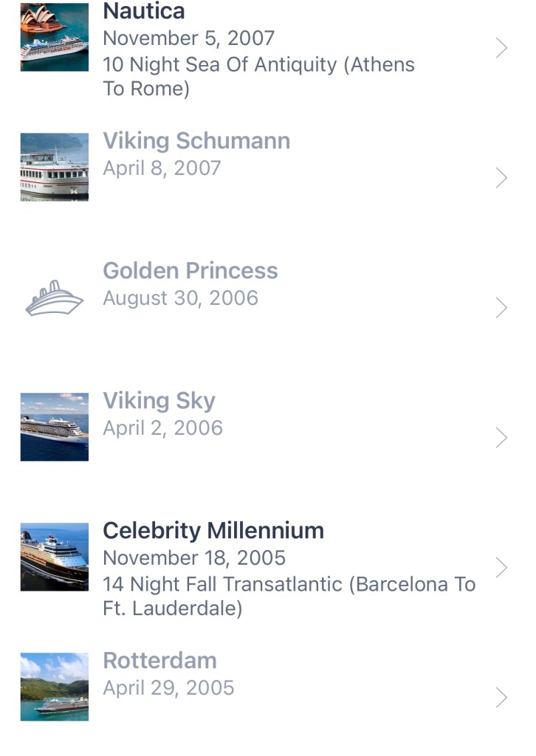Open the Celebrity Millennium title

coord(213,531)
